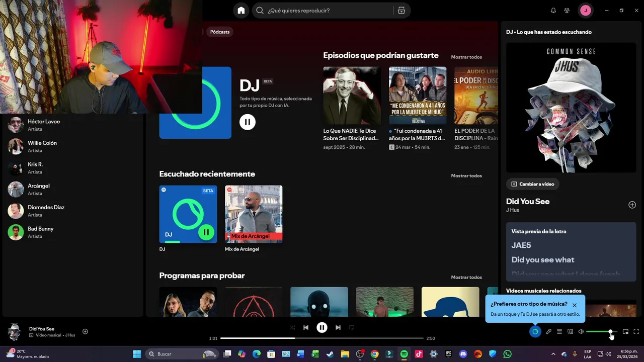The width and height of the screenshot is (644, 362).
Task: Skip to the previous track
Action: tap(305, 327)
